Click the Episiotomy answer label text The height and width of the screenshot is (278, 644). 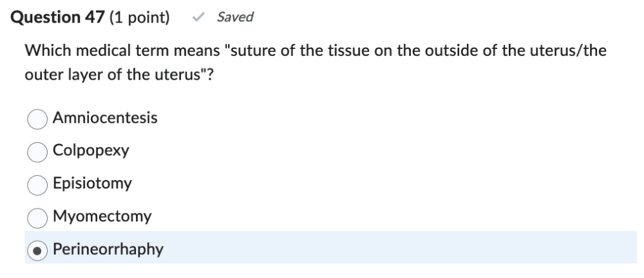pyautogui.click(x=92, y=183)
